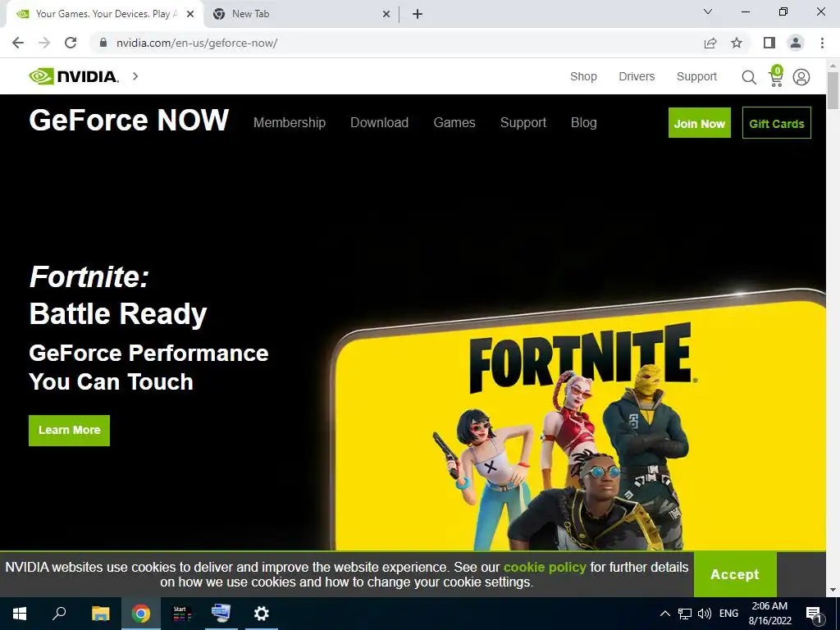Open the computer monitor app taskbar icon
Screen dimensions: 840x630
click(221, 614)
